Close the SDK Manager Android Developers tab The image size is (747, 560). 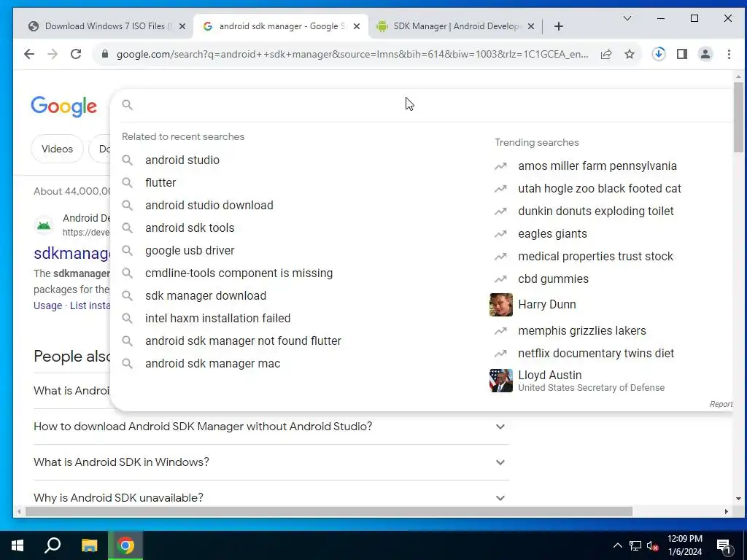531,26
